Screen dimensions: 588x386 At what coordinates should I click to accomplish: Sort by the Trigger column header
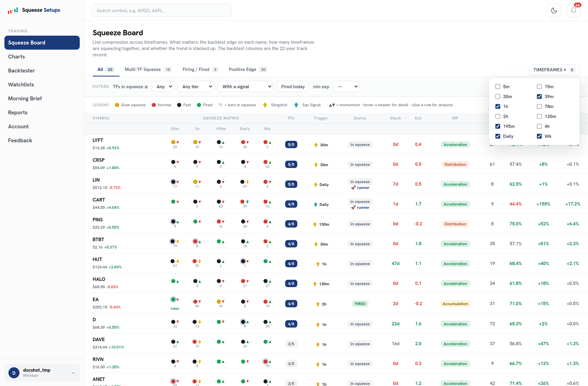(x=320, y=118)
